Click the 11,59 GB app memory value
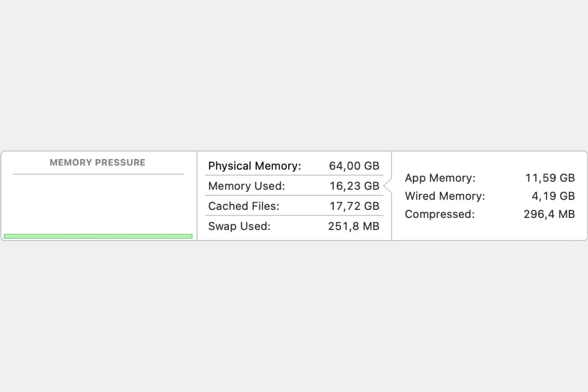Viewport: 588px width, 392px height. pos(550,178)
